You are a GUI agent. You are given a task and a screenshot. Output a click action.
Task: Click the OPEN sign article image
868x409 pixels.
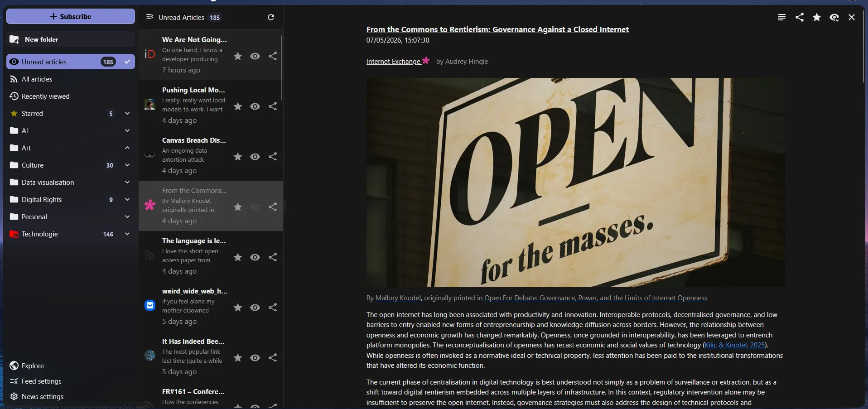(x=576, y=183)
